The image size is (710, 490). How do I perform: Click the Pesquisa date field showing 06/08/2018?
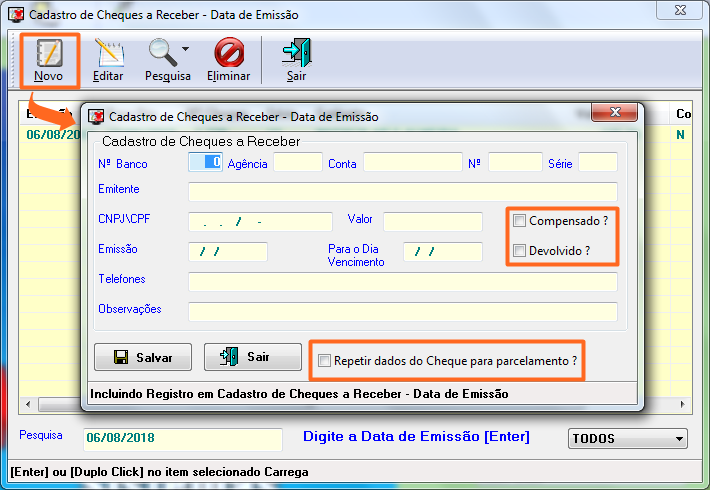(183, 439)
